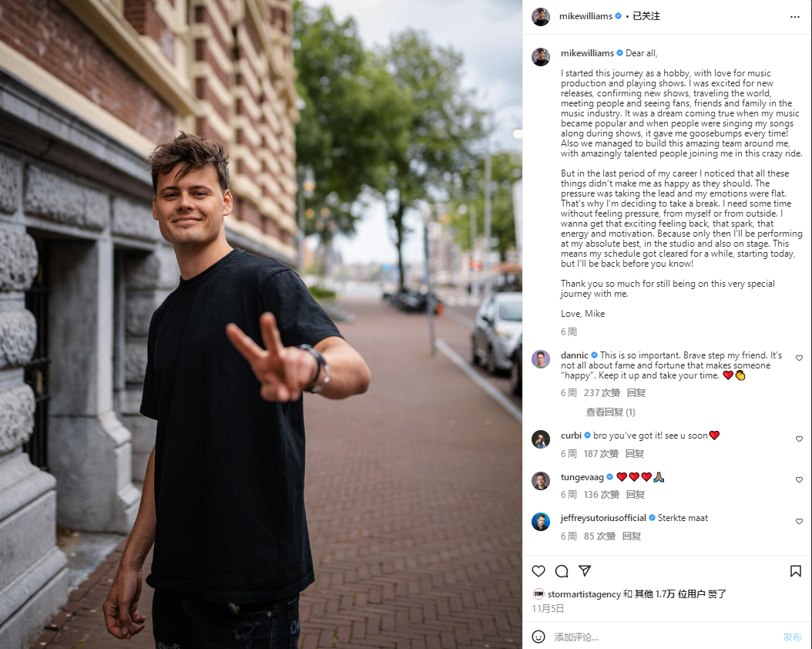The height and width of the screenshot is (649, 812).
Task: Reply to dannic's comment
Action: [636, 392]
